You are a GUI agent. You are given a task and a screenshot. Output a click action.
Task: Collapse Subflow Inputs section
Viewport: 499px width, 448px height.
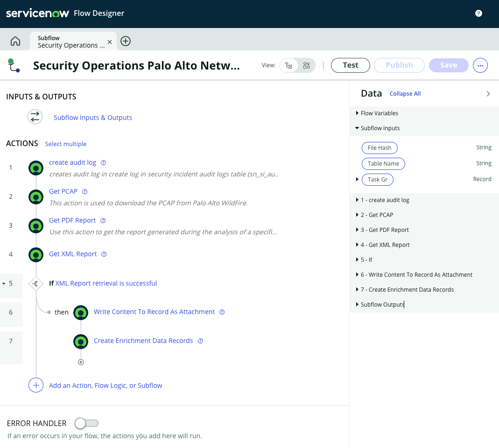coord(357,128)
